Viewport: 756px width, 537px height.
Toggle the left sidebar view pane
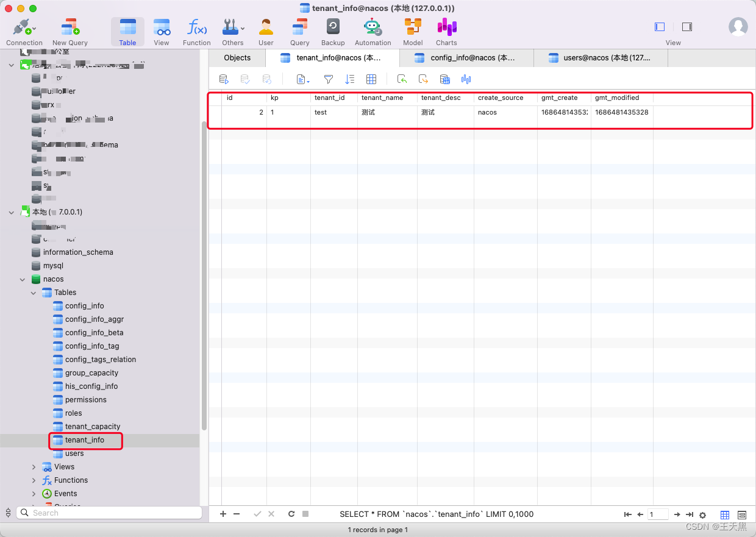pyautogui.click(x=660, y=27)
